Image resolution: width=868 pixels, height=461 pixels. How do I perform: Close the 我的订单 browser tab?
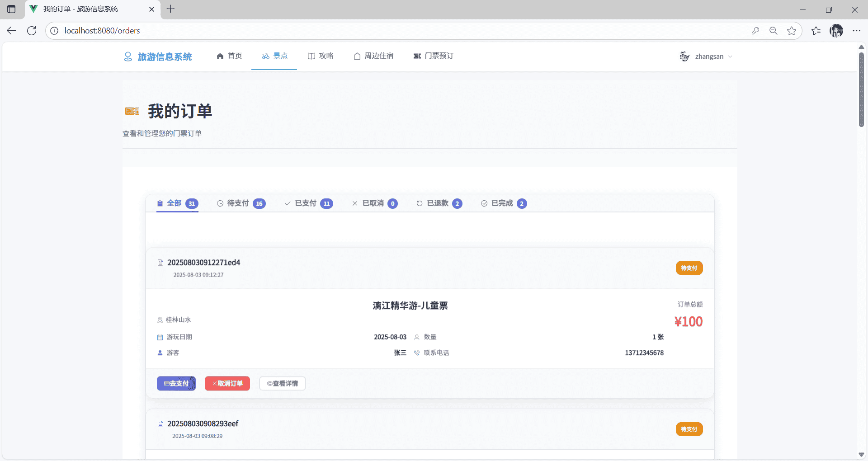tap(152, 9)
